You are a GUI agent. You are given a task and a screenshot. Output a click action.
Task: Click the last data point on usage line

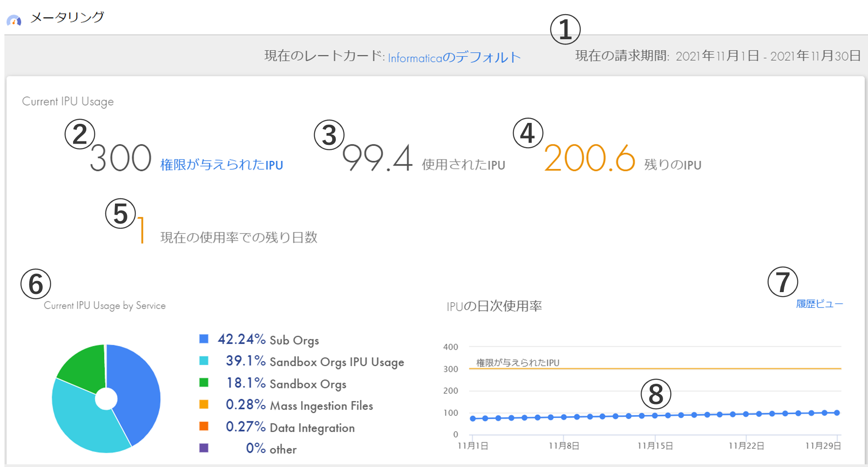pyautogui.click(x=837, y=413)
